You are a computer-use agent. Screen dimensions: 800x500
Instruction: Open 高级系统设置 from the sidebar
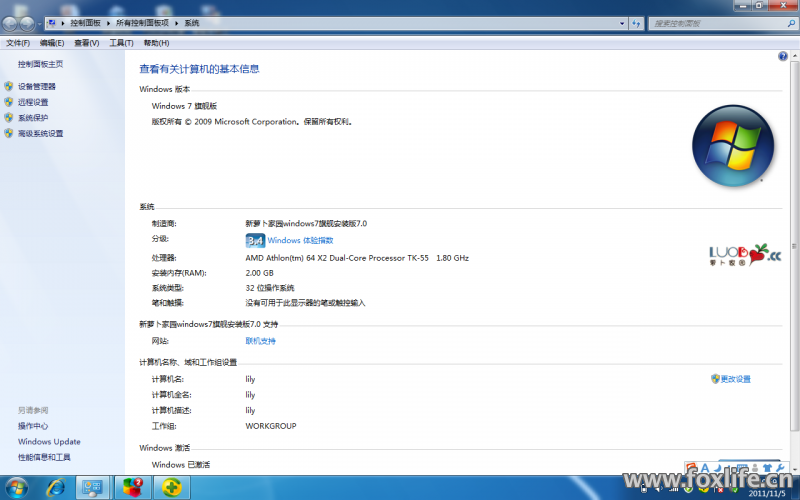(x=40, y=133)
